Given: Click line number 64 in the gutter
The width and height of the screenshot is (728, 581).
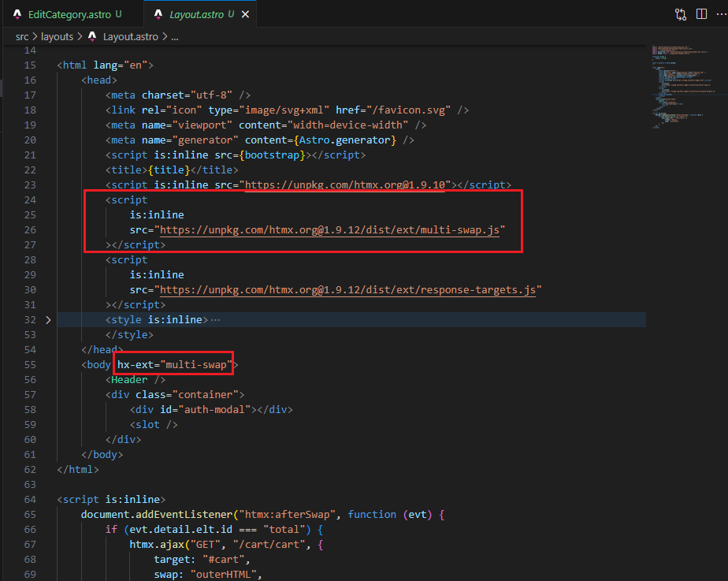Looking at the screenshot, I should [x=30, y=500].
